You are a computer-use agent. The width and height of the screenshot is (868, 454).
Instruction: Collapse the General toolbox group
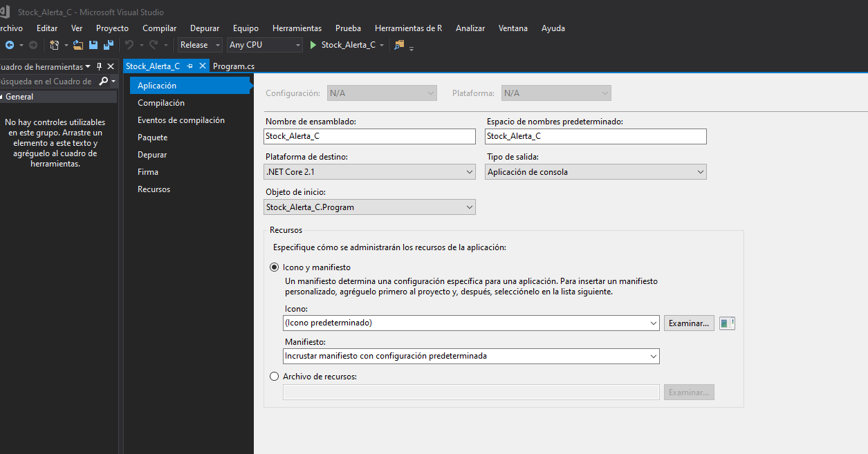pos(1,97)
